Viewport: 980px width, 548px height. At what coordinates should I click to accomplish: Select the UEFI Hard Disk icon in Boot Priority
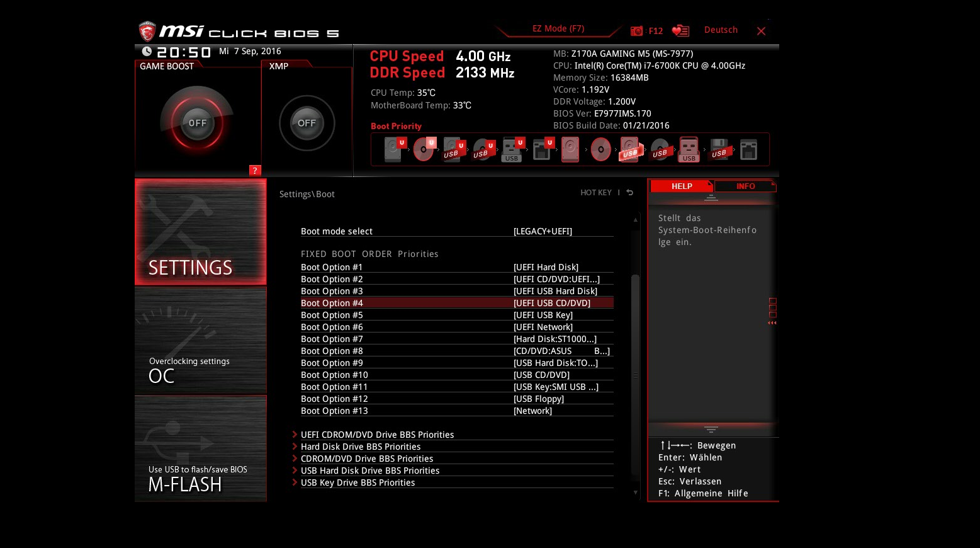pos(393,149)
